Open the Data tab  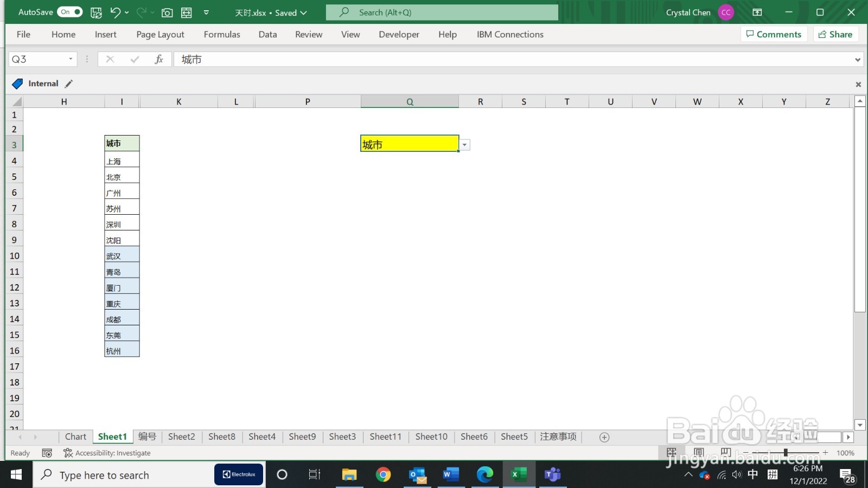[267, 34]
